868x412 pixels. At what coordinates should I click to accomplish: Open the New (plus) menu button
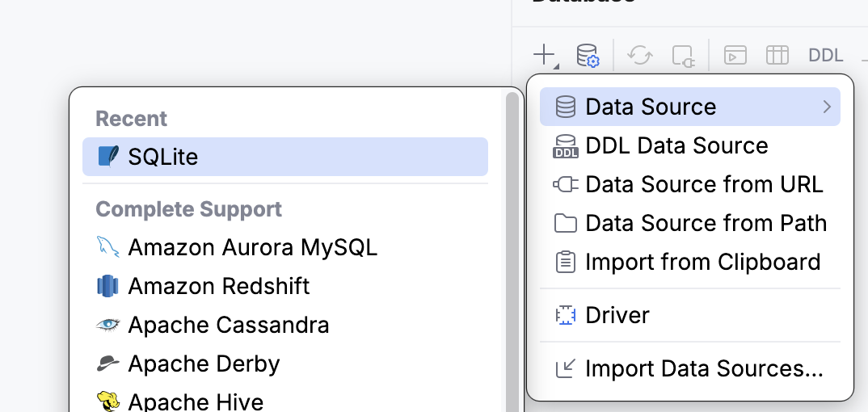(546, 55)
